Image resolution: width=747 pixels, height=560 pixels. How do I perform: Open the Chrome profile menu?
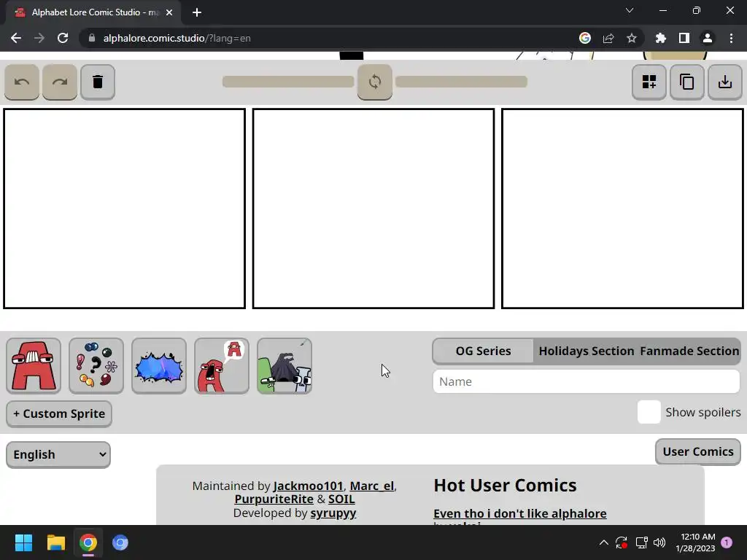click(x=708, y=38)
